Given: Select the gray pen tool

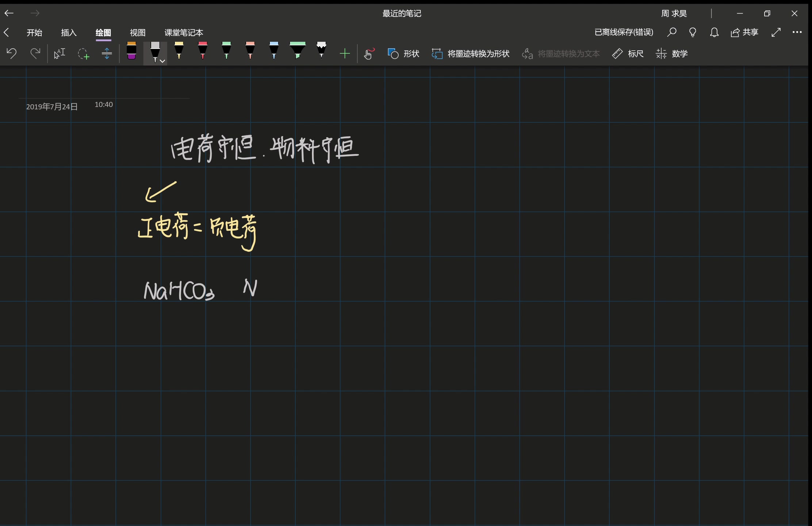Looking at the screenshot, I should [155, 52].
